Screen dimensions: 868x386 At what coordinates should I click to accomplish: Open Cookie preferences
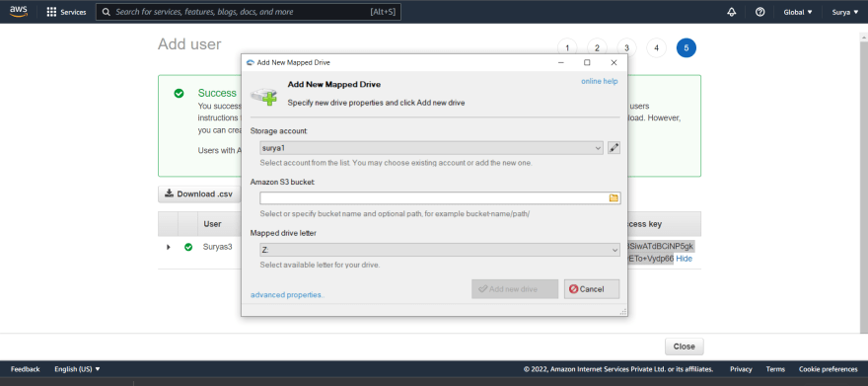click(x=829, y=369)
